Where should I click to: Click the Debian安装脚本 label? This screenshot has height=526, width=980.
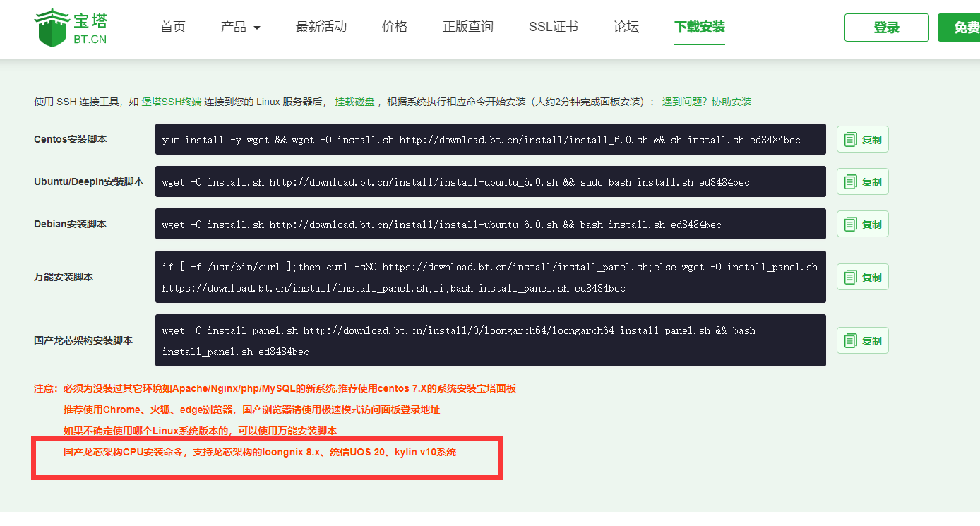click(x=70, y=224)
